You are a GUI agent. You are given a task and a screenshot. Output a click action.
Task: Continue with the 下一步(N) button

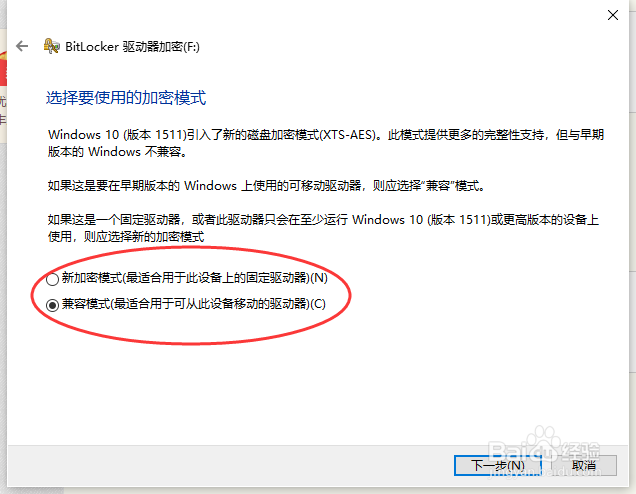(x=497, y=465)
